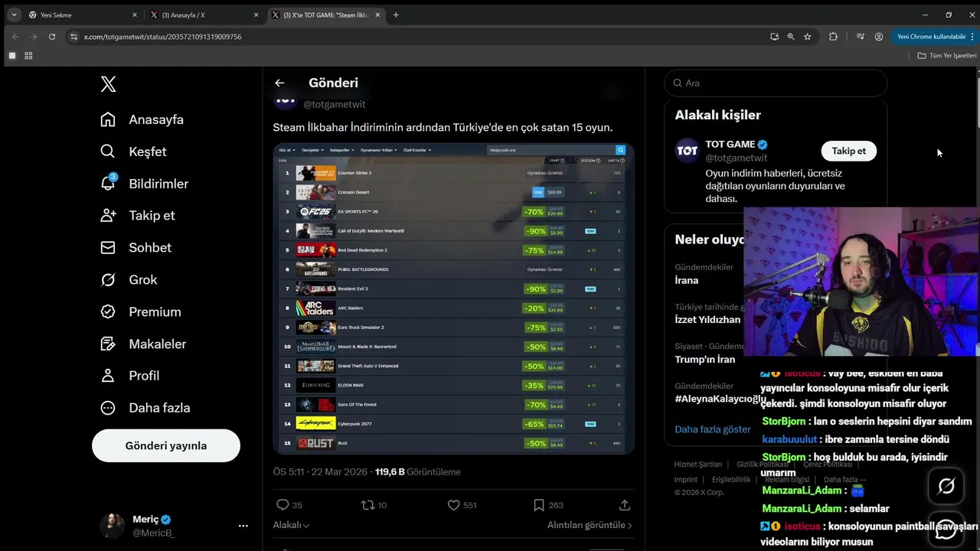Click the browser back arrow

pos(15,37)
